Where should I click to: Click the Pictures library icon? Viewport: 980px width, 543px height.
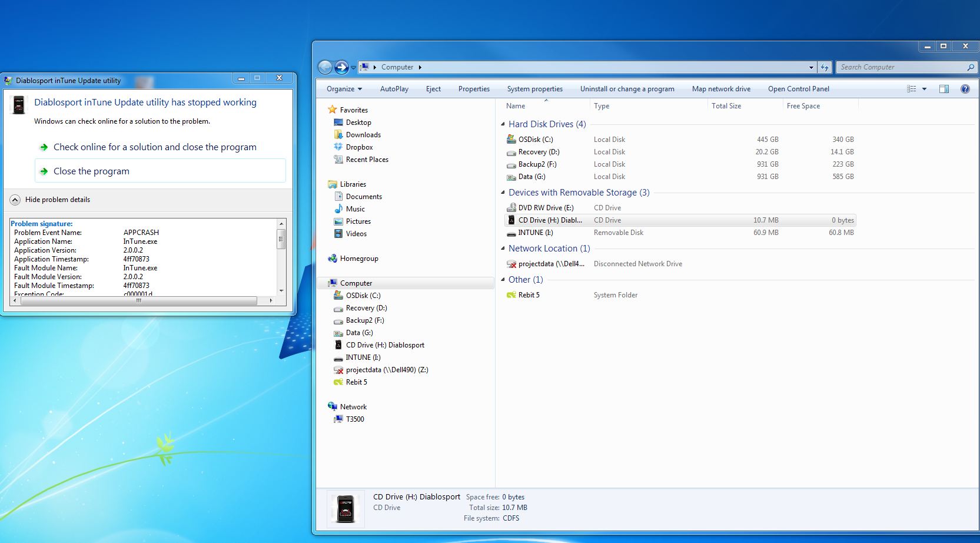338,221
